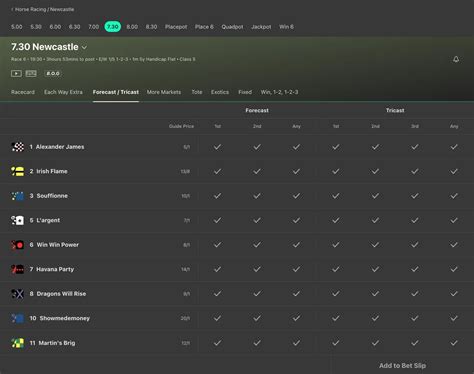Click Martin's Brig green-yellow silks icon
The height and width of the screenshot is (374, 474).
[x=18, y=343]
